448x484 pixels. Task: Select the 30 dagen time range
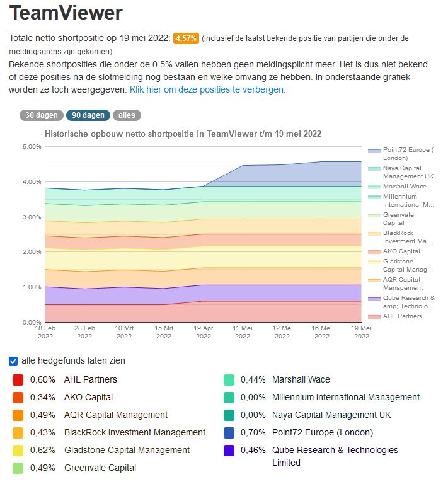click(42, 115)
